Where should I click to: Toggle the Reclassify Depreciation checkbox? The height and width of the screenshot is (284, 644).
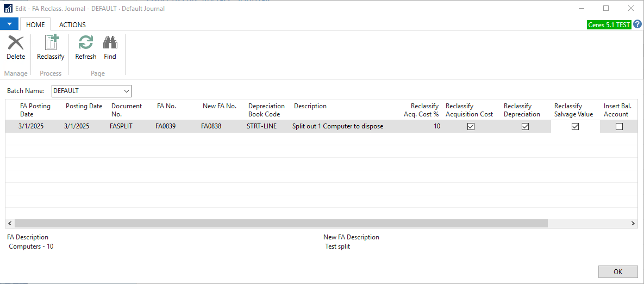525,126
